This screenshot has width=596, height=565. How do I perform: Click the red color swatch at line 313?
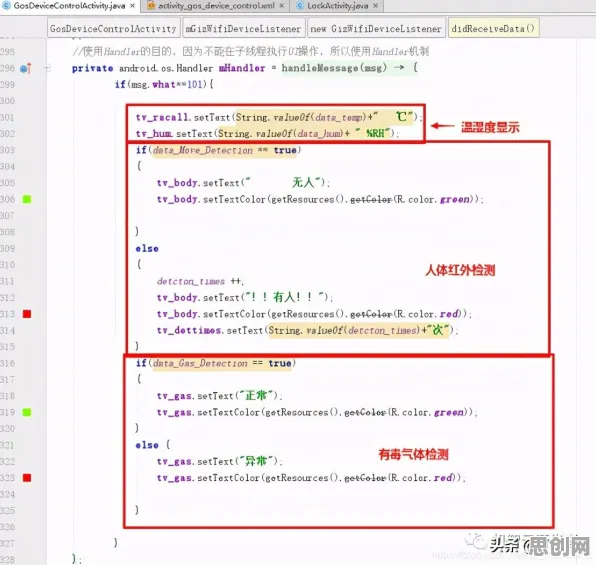pos(27,314)
